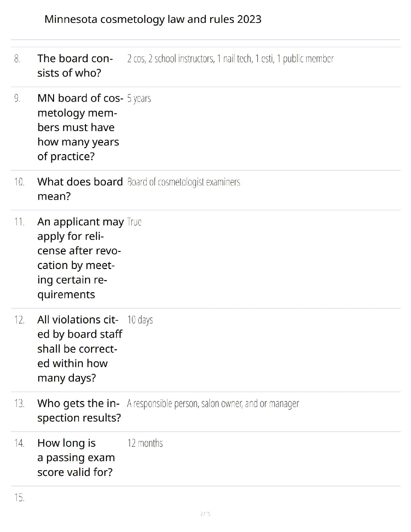
Task: Select question 10 'What does board mean?'
Action: click(x=80, y=189)
